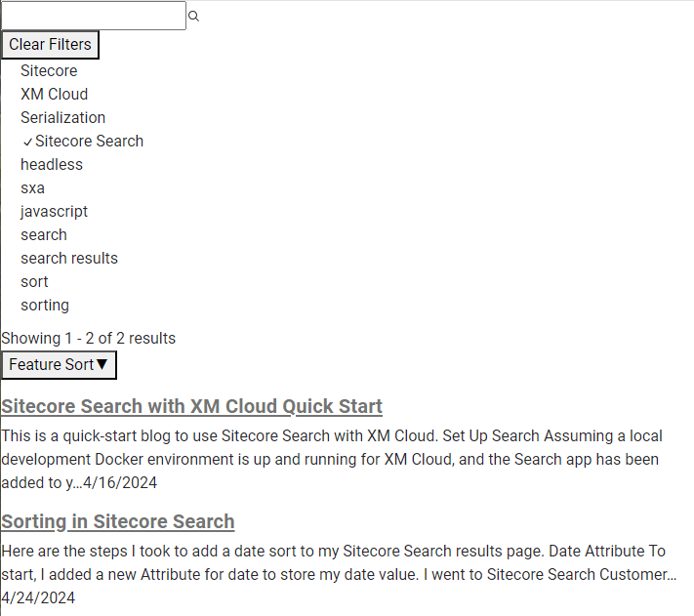Screen dimensions: 694x616
Task: Toggle the sorting filter tag
Action: [45, 306]
